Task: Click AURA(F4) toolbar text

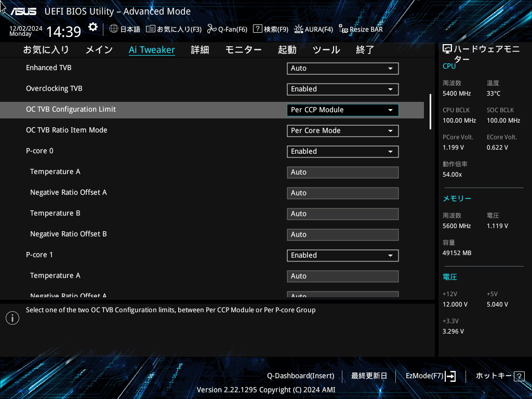Action: 319,30
